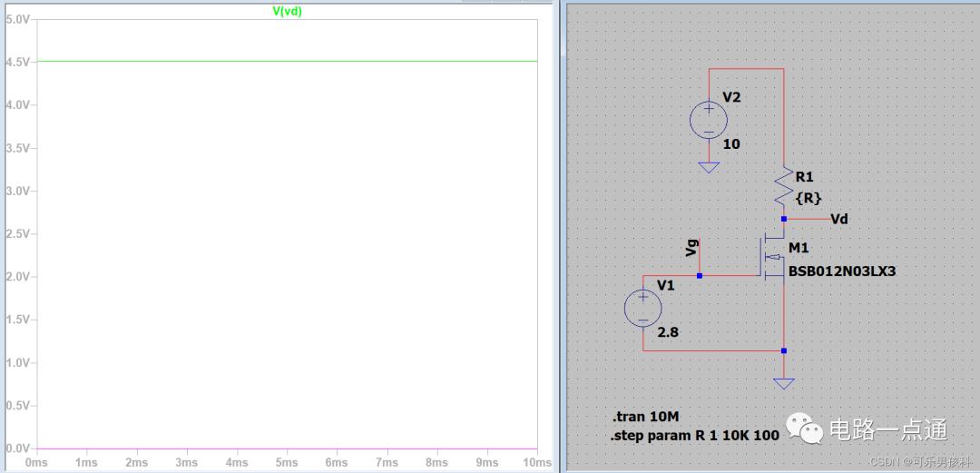The height and width of the screenshot is (473, 980).
Task: Click the magenta trace at 0V
Action: click(x=288, y=448)
